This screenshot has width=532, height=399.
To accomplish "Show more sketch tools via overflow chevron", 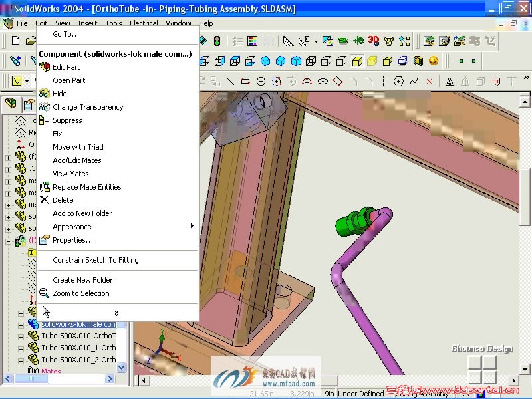I will click(526, 77).
